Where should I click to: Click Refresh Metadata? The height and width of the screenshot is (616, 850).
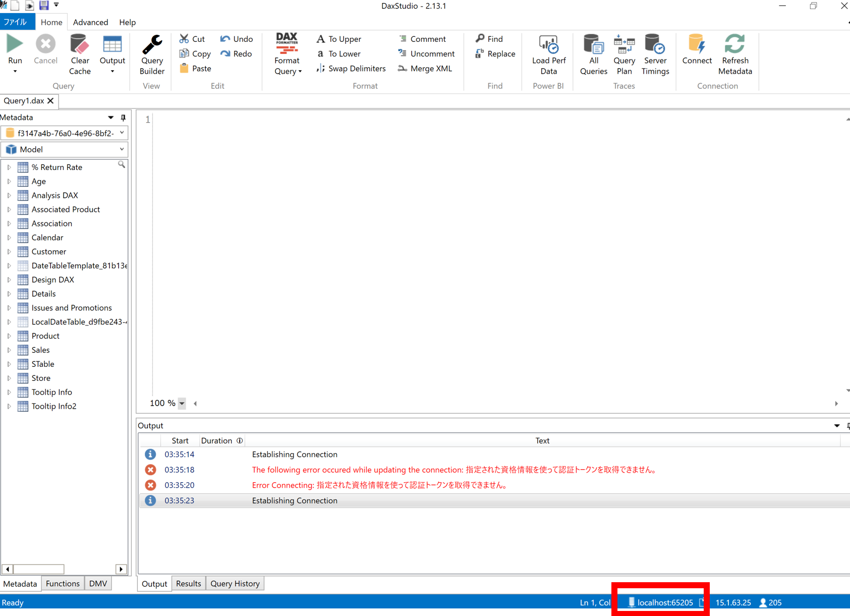pyautogui.click(x=735, y=54)
